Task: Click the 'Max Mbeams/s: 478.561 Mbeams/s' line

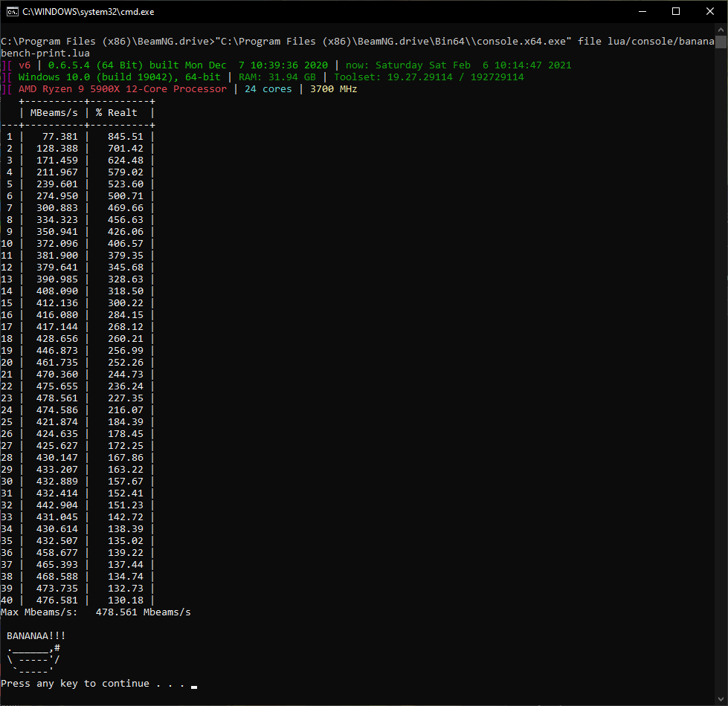Action: click(96, 612)
